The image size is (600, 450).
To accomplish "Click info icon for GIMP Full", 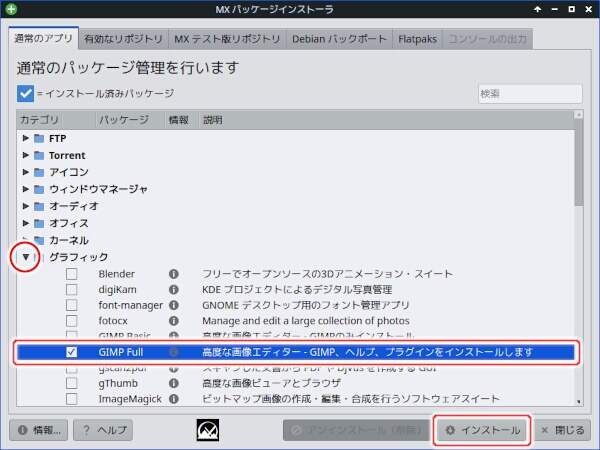I will coord(173,352).
